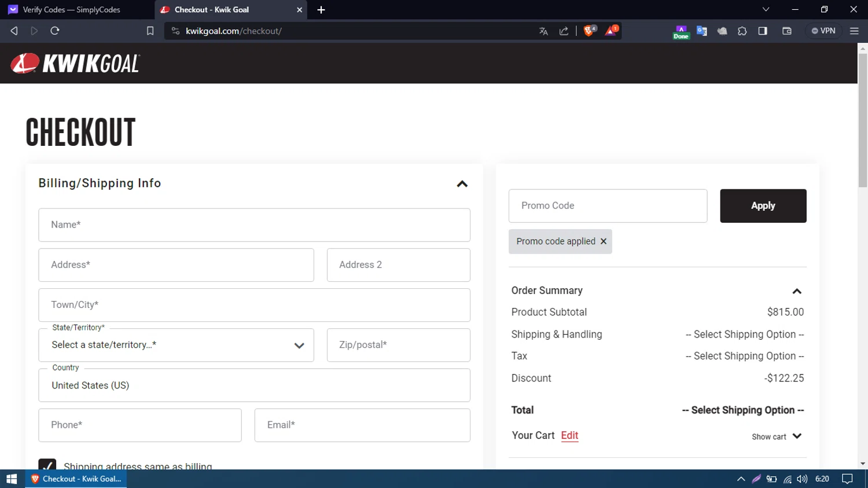Open the Wi-Fi network icon
Screen dimensions: 868x488
point(788,479)
